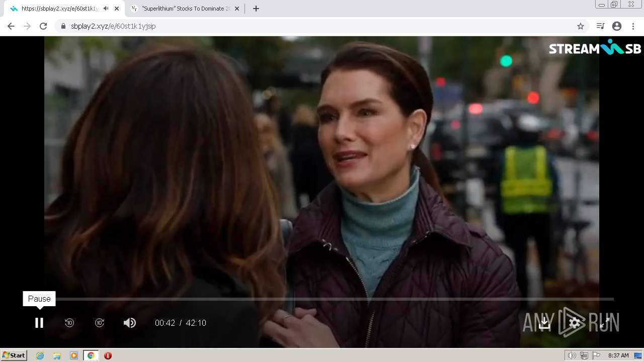Rewind the video 10 seconds
Screen dimensions: 644x362
coord(69,323)
